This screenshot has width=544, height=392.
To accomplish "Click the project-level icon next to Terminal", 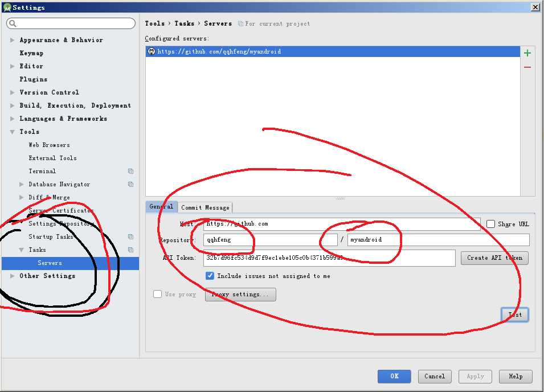I will (130, 171).
